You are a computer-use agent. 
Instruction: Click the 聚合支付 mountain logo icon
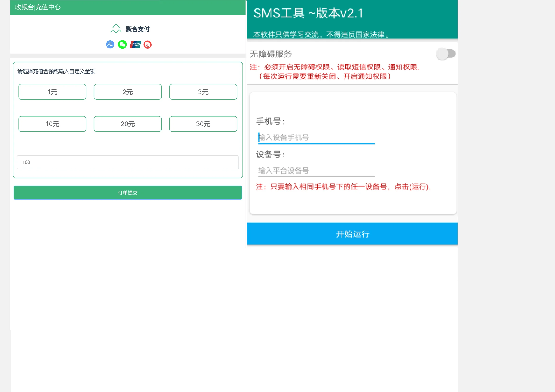[x=116, y=28]
